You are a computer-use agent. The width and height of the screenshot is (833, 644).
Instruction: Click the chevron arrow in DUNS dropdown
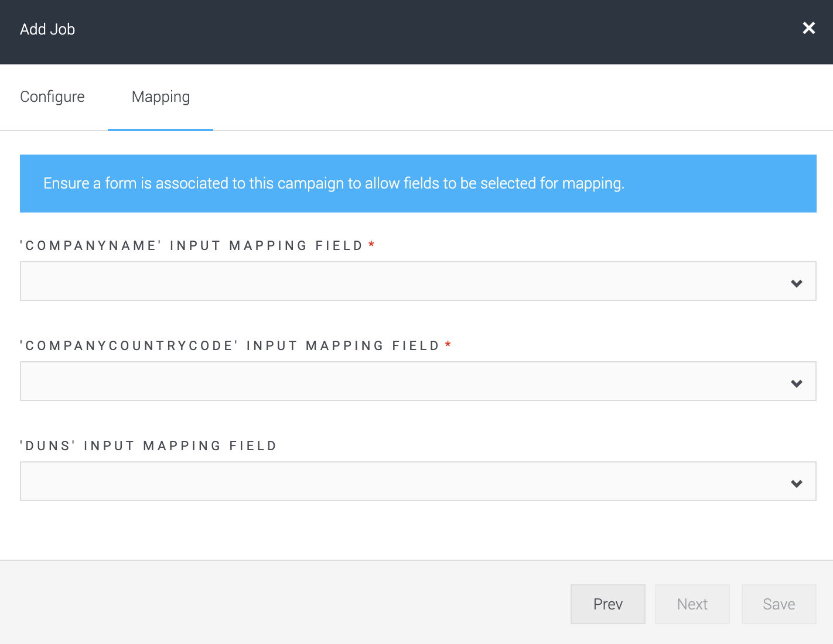796,484
